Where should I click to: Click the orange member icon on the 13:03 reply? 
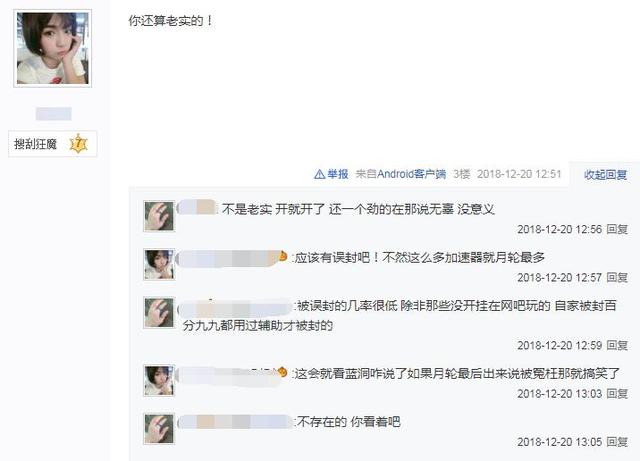[x=282, y=372]
